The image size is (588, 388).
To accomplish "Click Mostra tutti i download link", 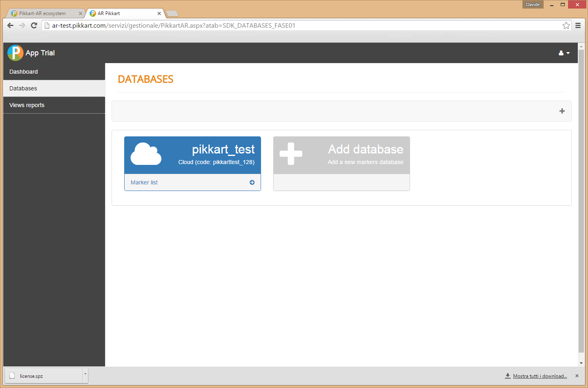I will coord(540,376).
